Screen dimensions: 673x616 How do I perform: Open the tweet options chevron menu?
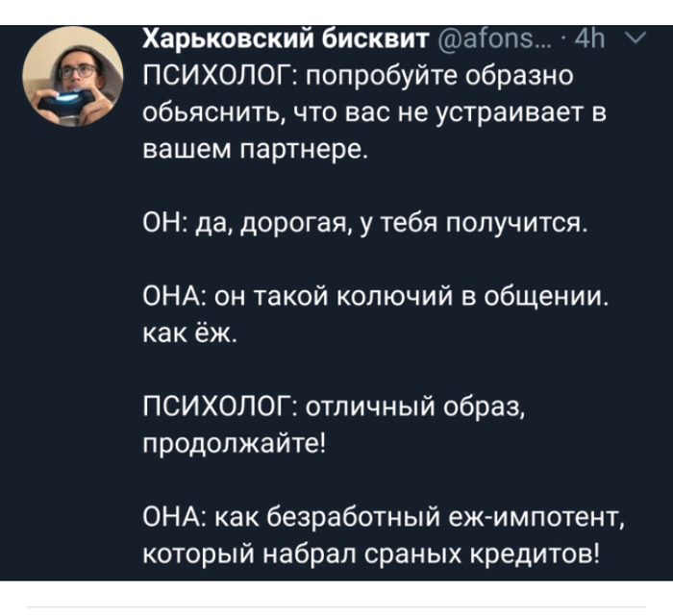click(x=635, y=39)
